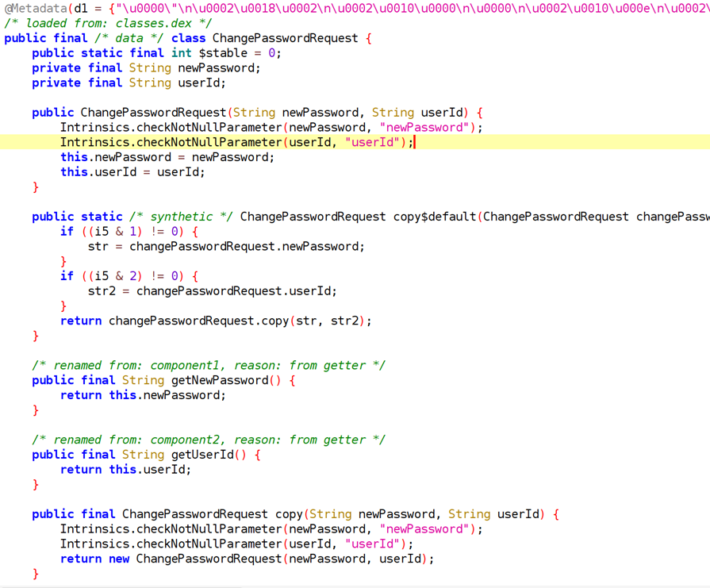
Task: Click the highlighted checkNotNullParameter userId line
Action: pyautogui.click(x=355, y=142)
